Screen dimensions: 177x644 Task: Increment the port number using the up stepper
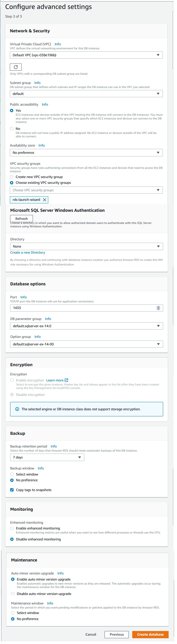point(158,306)
